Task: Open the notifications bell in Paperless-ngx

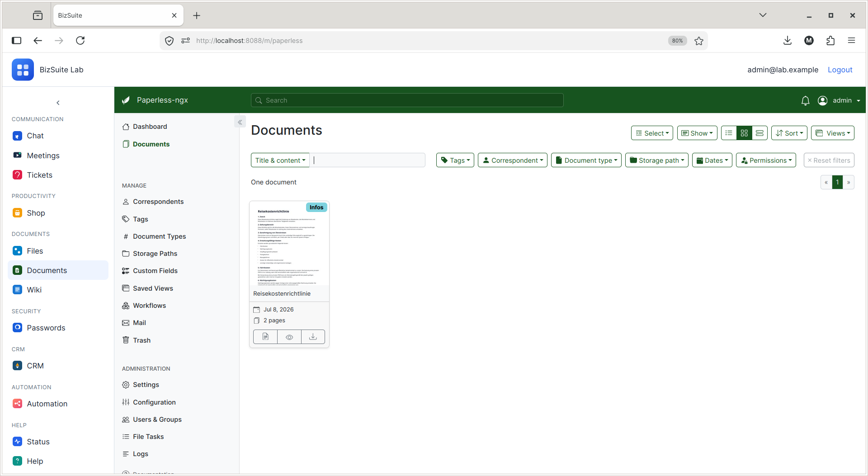Action: click(805, 100)
